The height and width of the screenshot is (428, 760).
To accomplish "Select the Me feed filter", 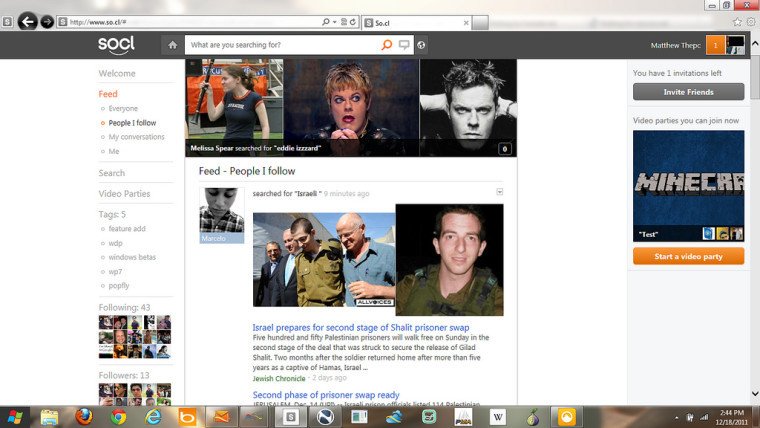I will (x=113, y=151).
